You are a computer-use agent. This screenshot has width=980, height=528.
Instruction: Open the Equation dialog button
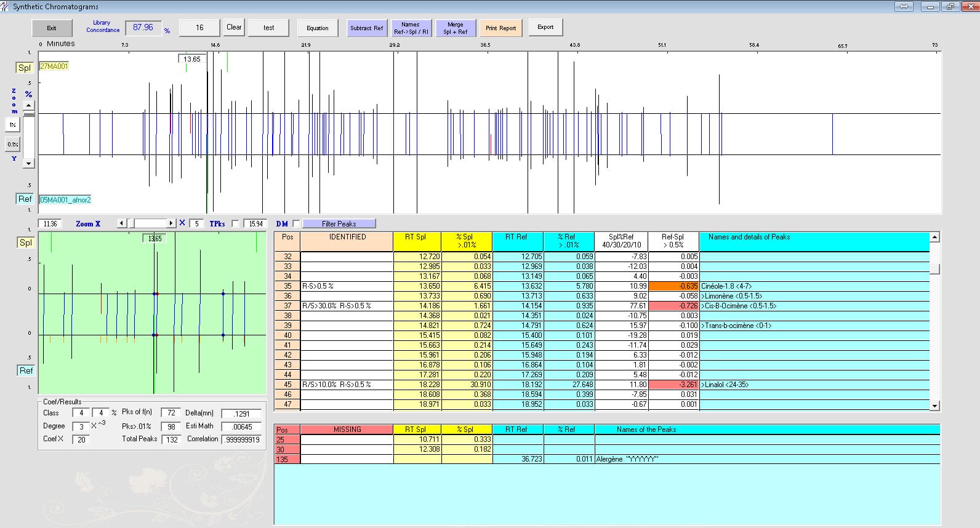[x=318, y=28]
